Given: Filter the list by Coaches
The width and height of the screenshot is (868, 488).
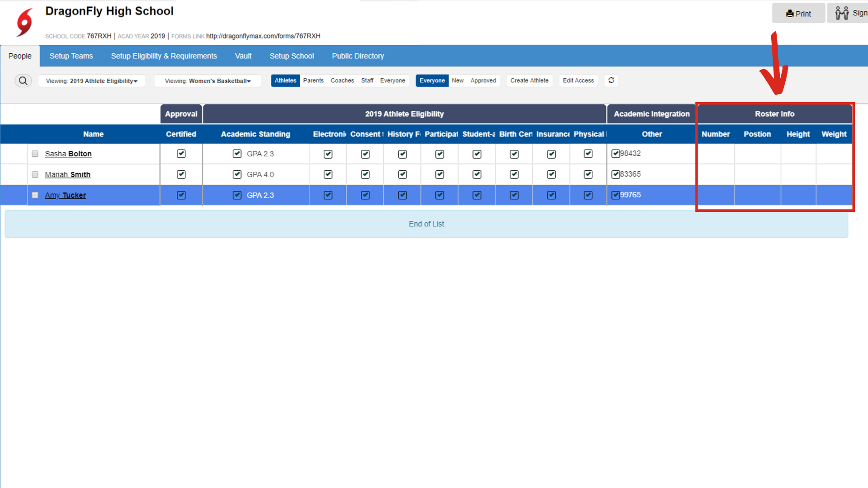Looking at the screenshot, I should click(342, 80).
